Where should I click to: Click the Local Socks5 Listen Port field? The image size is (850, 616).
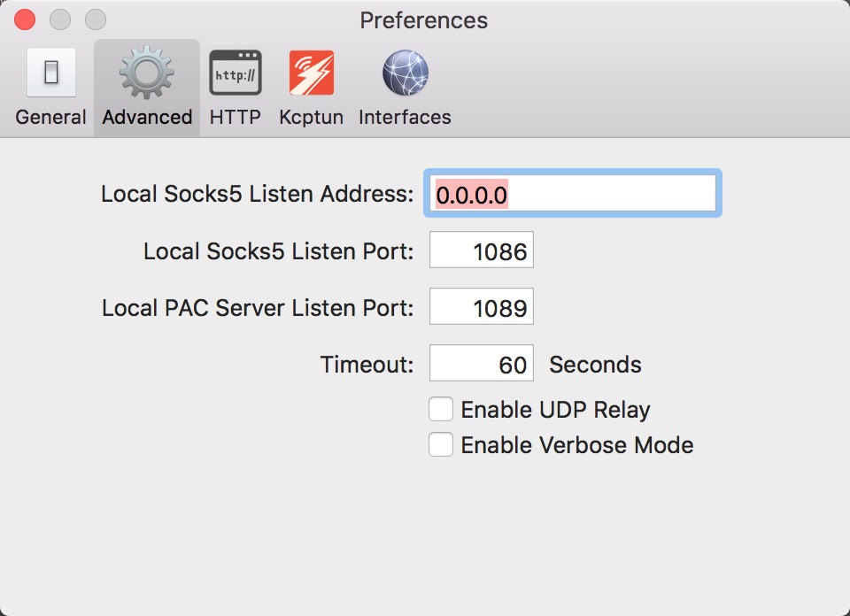pyautogui.click(x=482, y=252)
